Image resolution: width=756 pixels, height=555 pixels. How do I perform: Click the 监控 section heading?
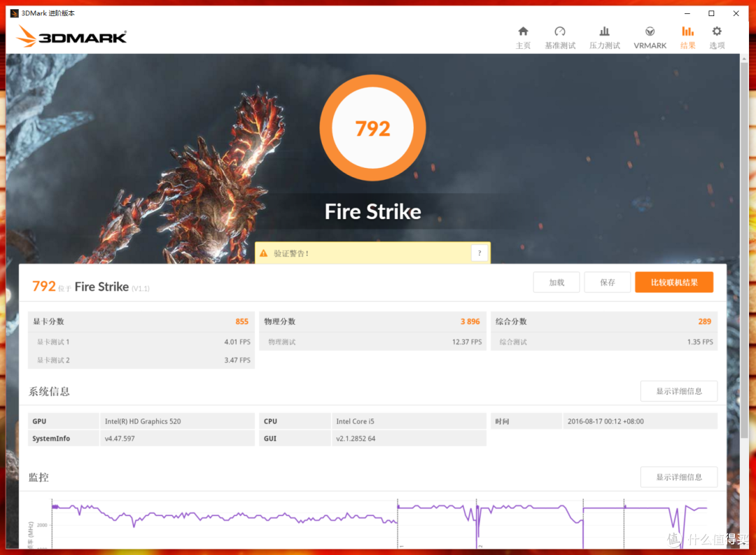38,477
